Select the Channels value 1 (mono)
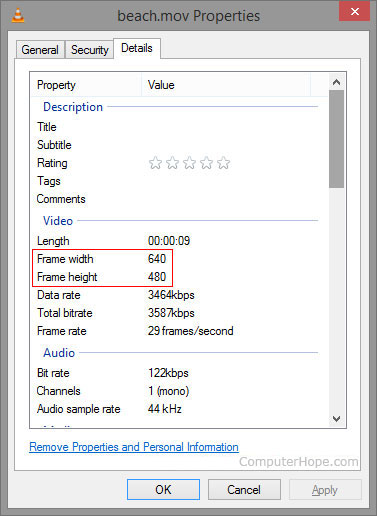377x516 pixels. point(169,391)
